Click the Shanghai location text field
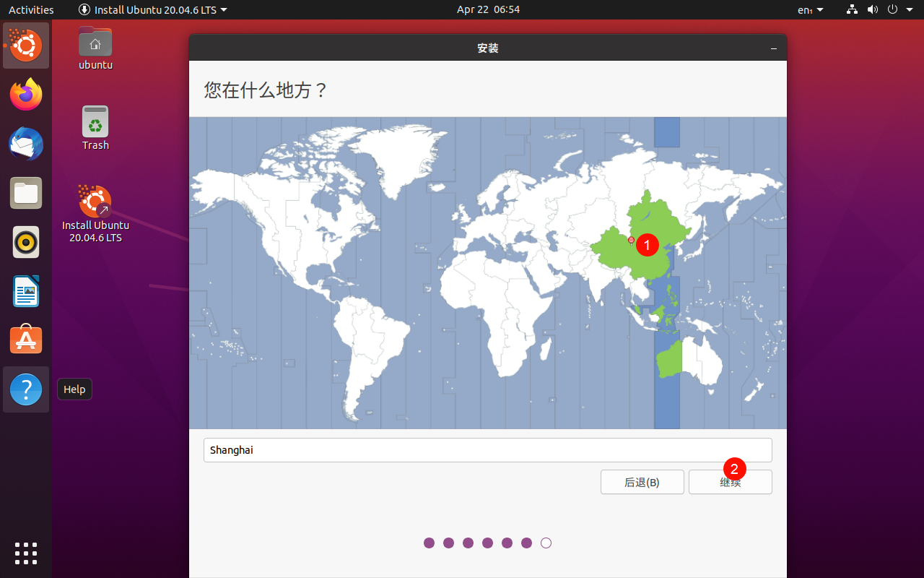924x578 pixels. (x=488, y=450)
